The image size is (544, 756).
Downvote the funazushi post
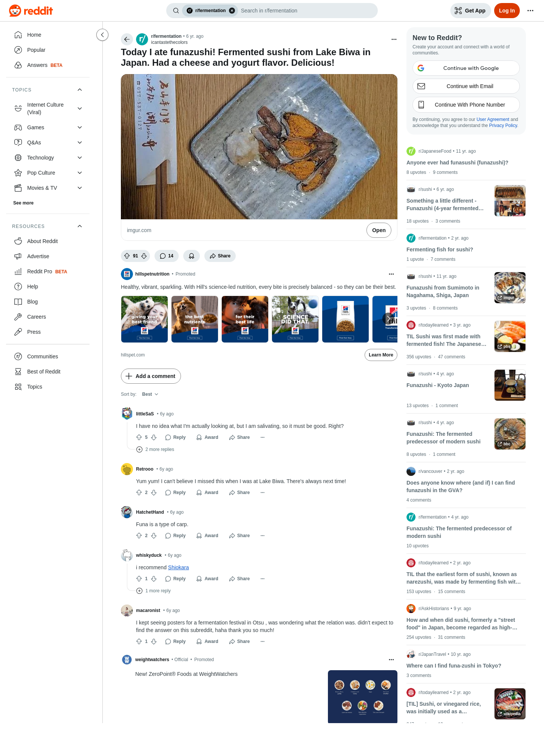click(144, 256)
